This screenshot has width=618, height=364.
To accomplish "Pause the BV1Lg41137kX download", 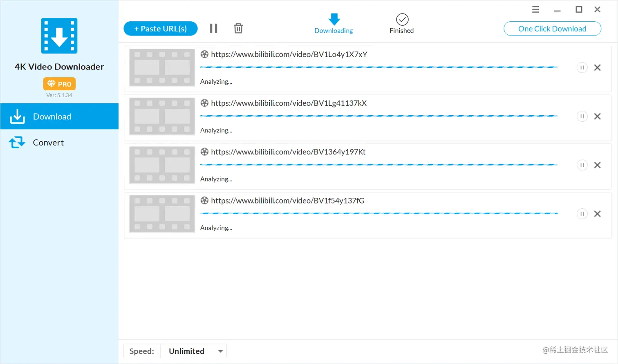I will click(x=582, y=116).
